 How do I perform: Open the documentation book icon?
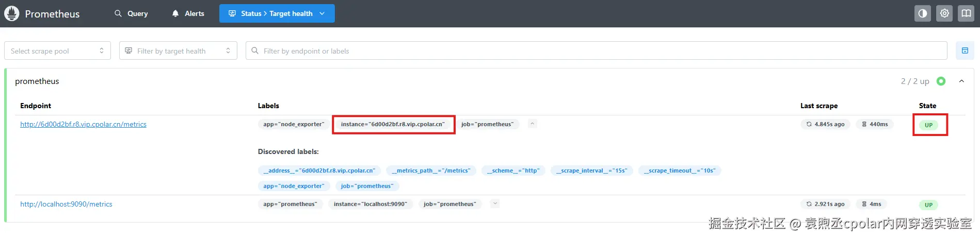pyautogui.click(x=966, y=13)
